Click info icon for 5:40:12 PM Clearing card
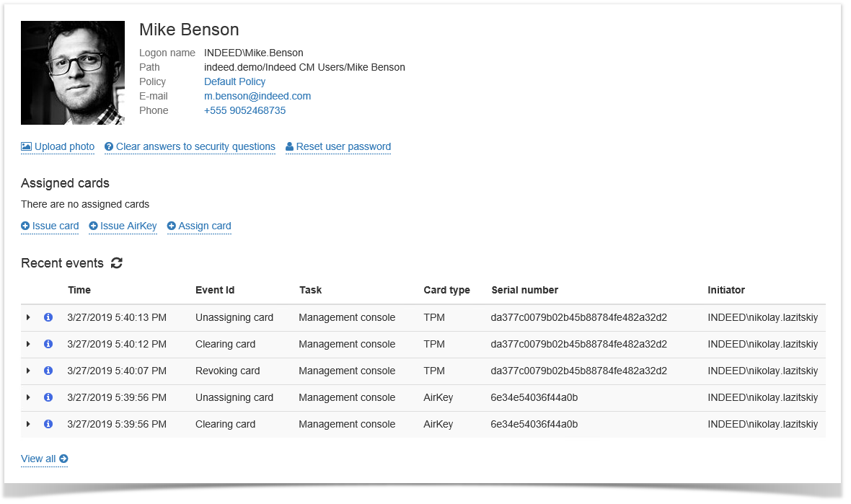 pos(48,344)
